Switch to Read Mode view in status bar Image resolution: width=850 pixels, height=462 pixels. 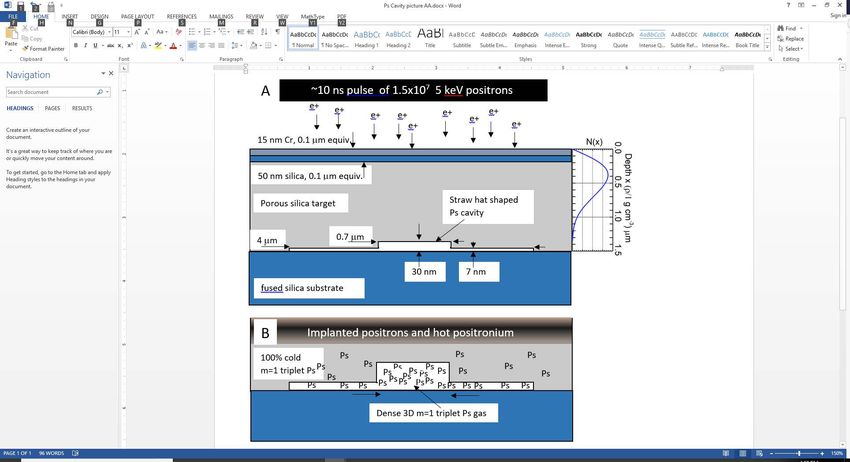point(726,453)
